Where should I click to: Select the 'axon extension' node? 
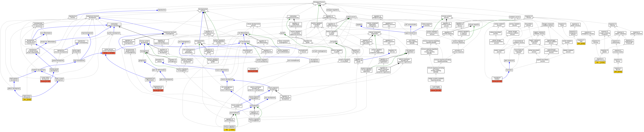point(235,113)
